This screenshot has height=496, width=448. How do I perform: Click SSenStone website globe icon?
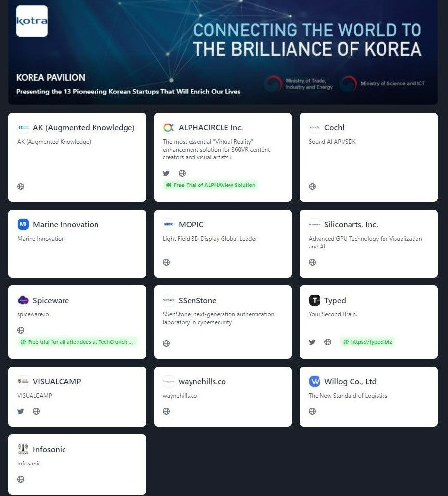166,343
